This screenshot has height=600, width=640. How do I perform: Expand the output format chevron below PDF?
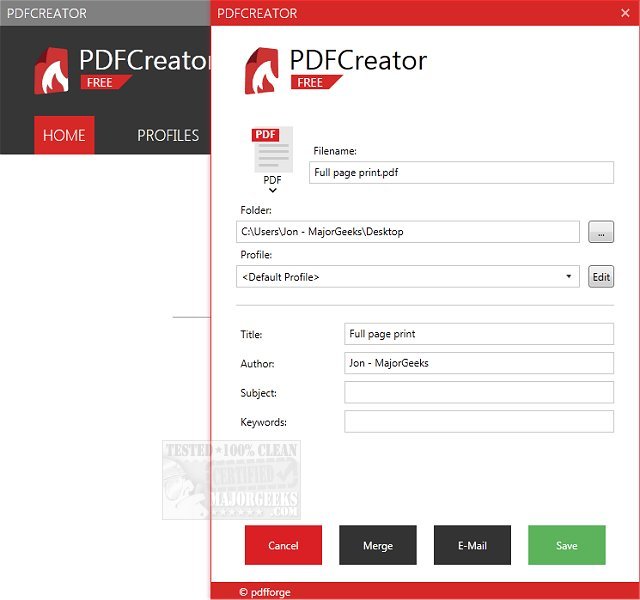(x=272, y=191)
